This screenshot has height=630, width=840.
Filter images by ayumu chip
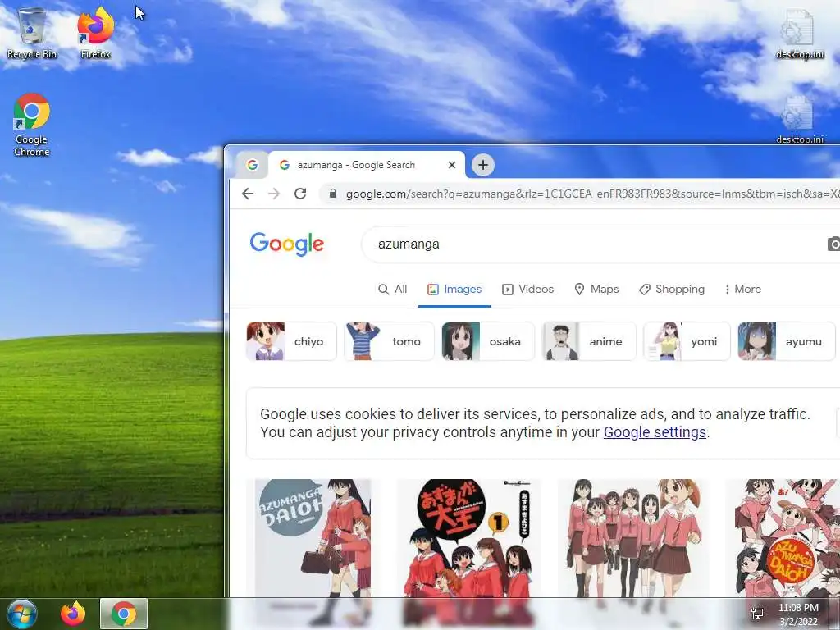click(x=787, y=341)
